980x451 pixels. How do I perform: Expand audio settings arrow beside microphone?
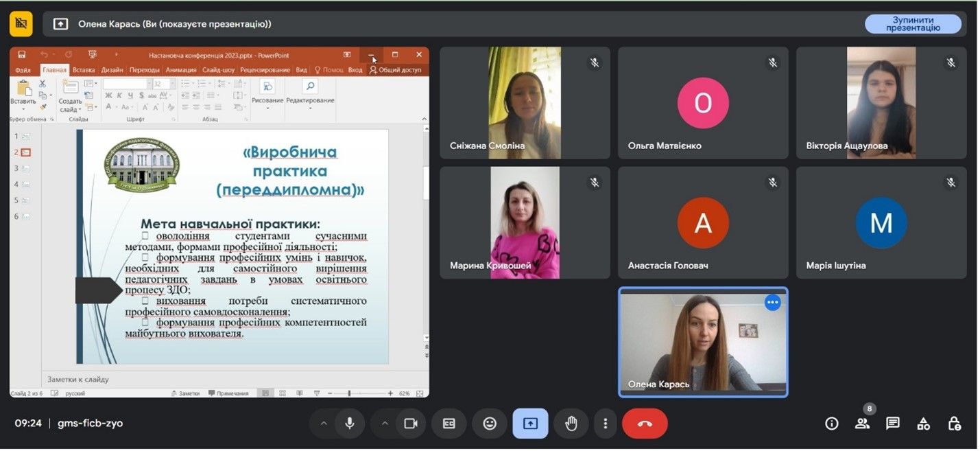[323, 424]
